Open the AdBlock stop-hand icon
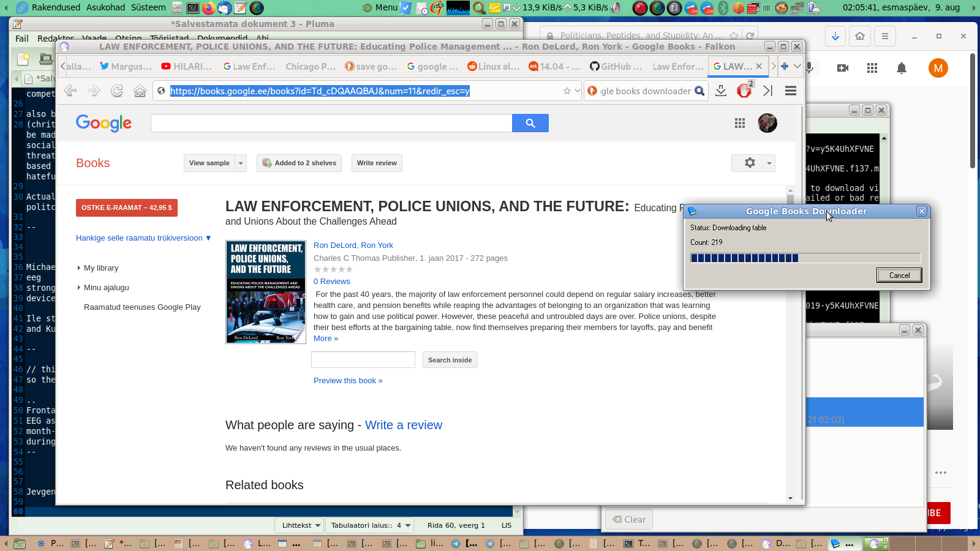This screenshot has width=980, height=551. pos(744,91)
